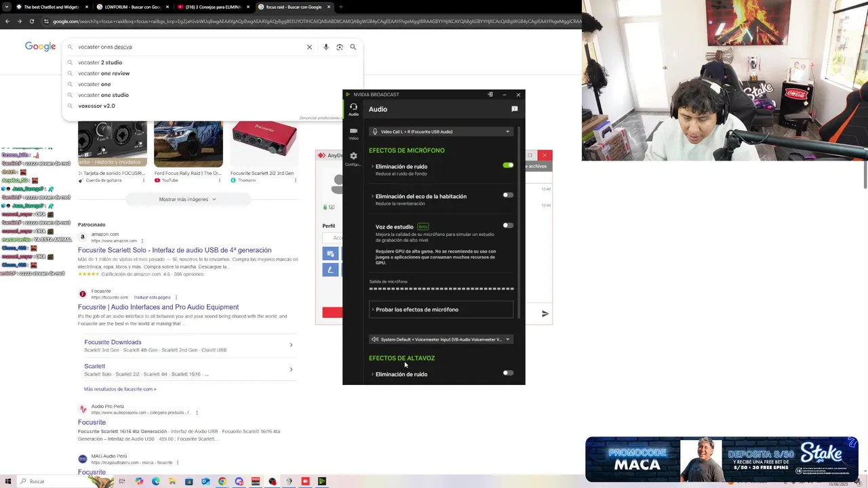This screenshot has width=868, height=488.
Task: Choose suggestion vocaster one review
Action: coord(104,73)
